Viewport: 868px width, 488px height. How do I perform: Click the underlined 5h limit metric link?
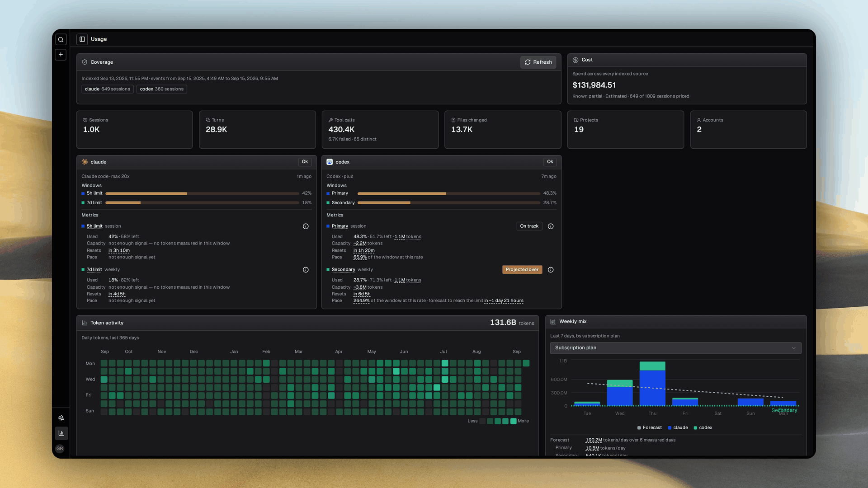click(x=94, y=226)
